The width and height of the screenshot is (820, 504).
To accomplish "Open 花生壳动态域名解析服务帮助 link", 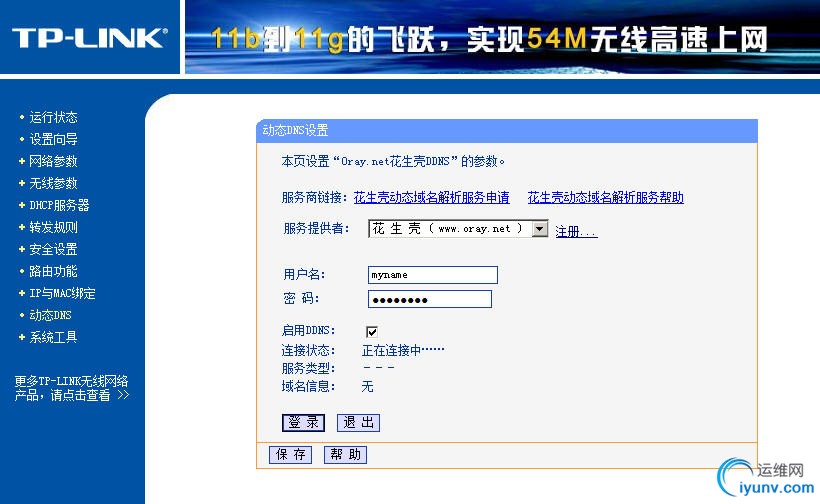I will tap(606, 197).
